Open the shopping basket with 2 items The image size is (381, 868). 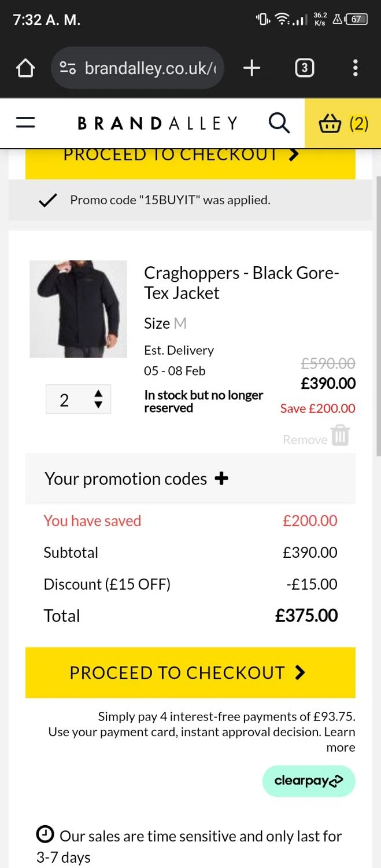coord(343,123)
